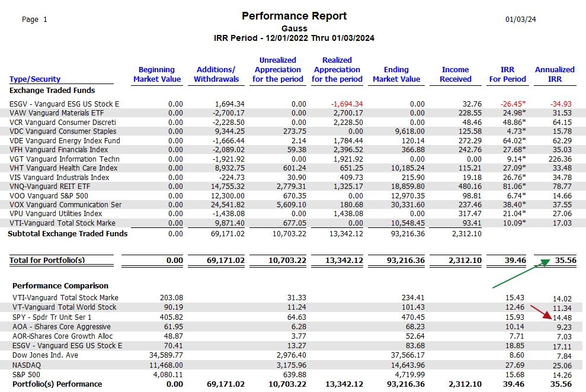Click the IRR For Period column header
Image resolution: width=586 pixels, height=392 pixels.
pos(508,74)
